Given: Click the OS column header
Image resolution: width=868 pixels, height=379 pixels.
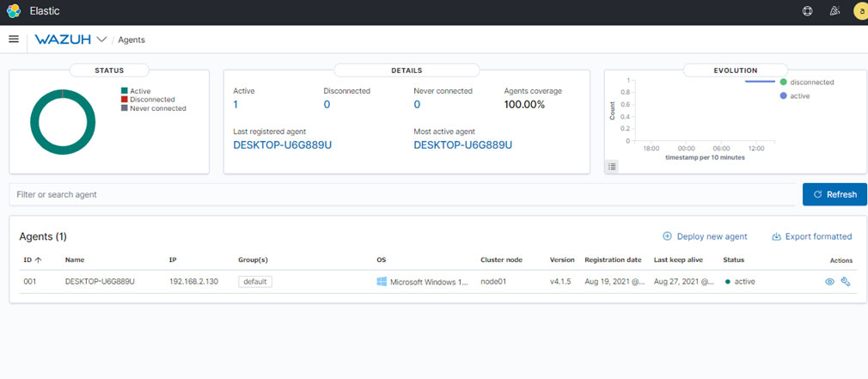Looking at the screenshot, I should (381, 260).
